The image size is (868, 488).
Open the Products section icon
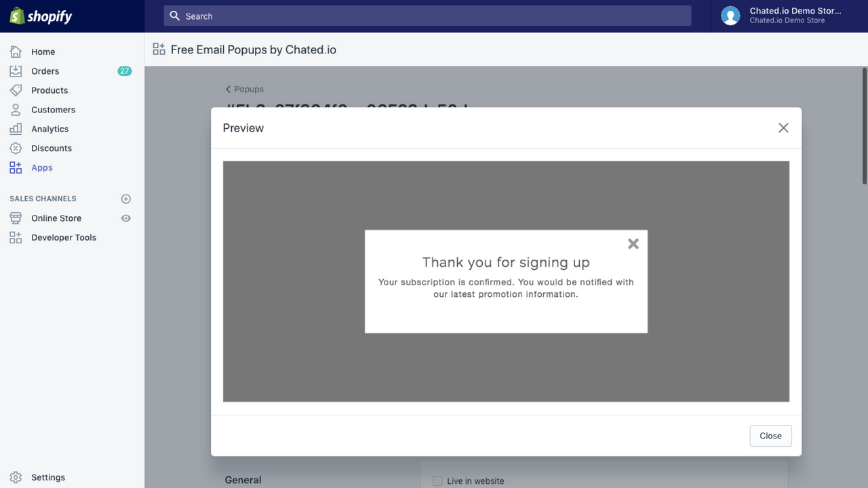[x=15, y=90]
